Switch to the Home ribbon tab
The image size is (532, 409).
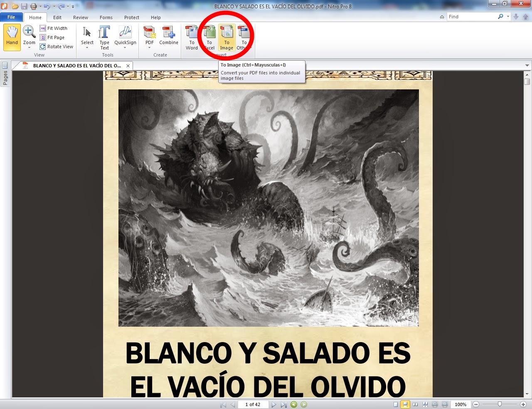[35, 17]
